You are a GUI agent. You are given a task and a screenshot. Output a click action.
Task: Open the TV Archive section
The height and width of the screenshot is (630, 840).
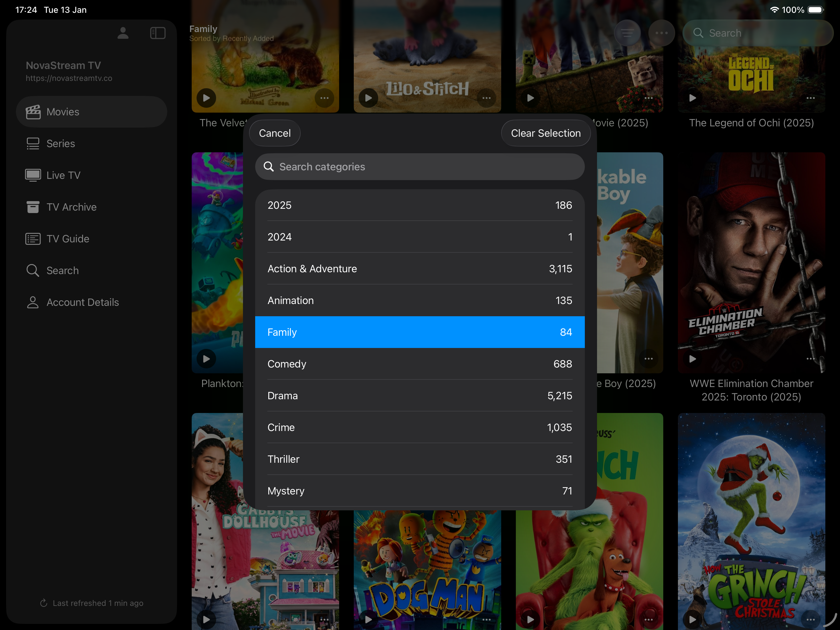(x=92, y=207)
